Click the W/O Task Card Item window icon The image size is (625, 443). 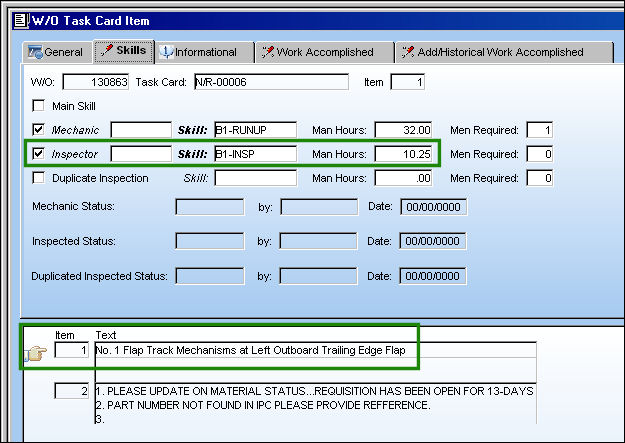[20, 21]
